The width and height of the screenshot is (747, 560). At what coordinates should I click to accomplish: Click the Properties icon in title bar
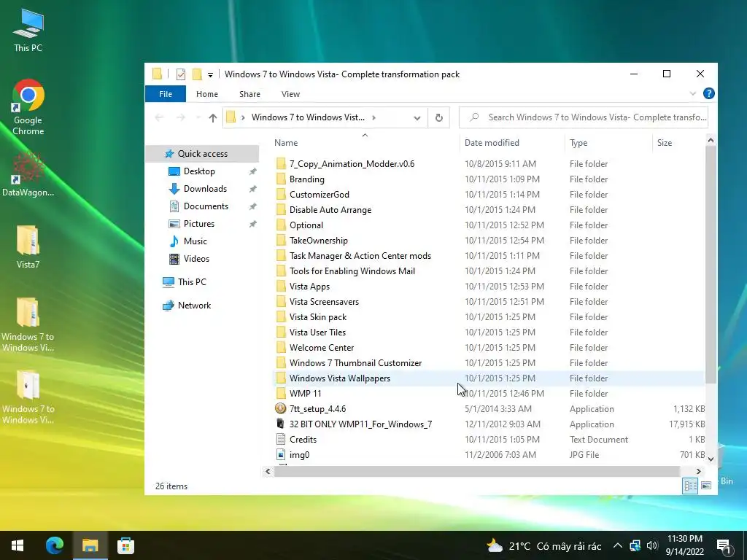(181, 74)
